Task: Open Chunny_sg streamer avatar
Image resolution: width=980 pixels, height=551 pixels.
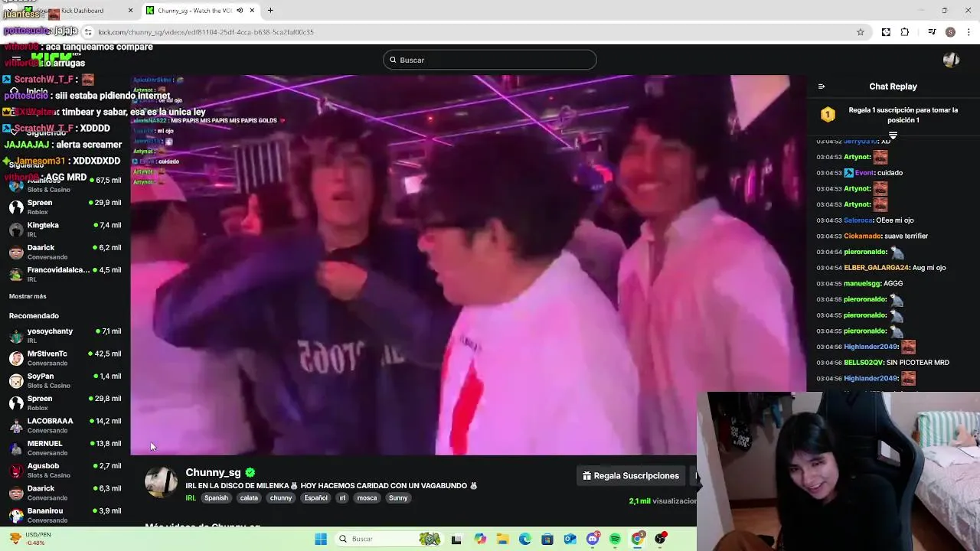Action: (x=161, y=481)
